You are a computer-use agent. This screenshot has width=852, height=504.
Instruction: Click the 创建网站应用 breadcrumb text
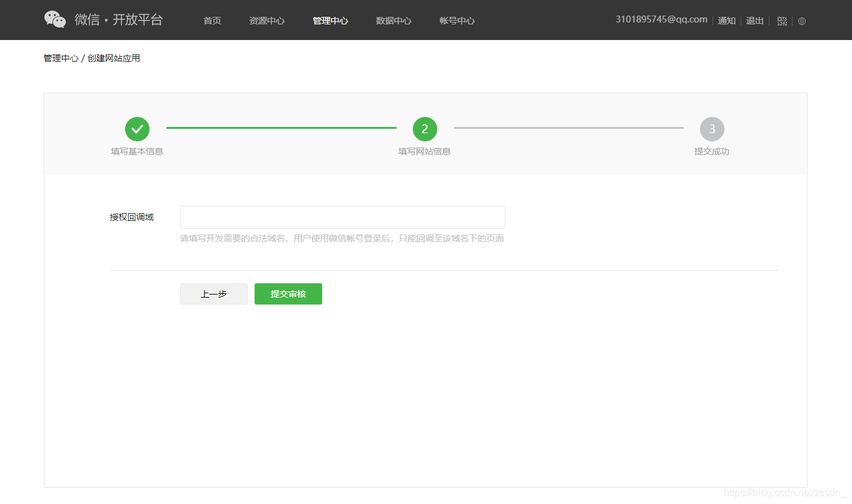[114, 58]
